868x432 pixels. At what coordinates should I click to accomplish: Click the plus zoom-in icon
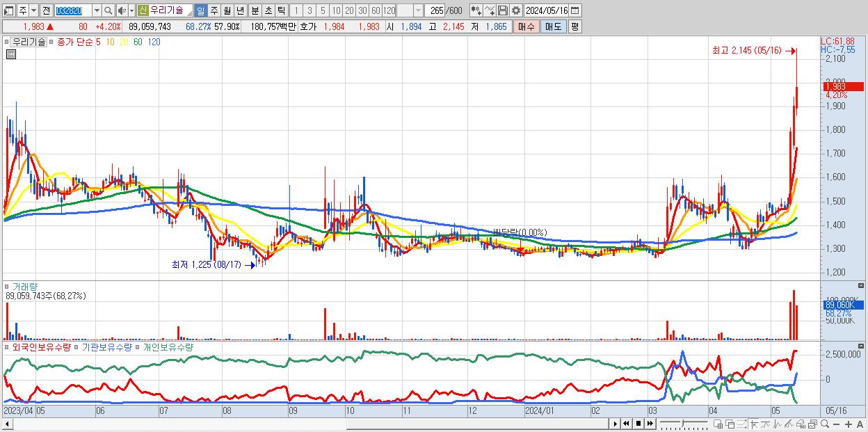(848, 424)
